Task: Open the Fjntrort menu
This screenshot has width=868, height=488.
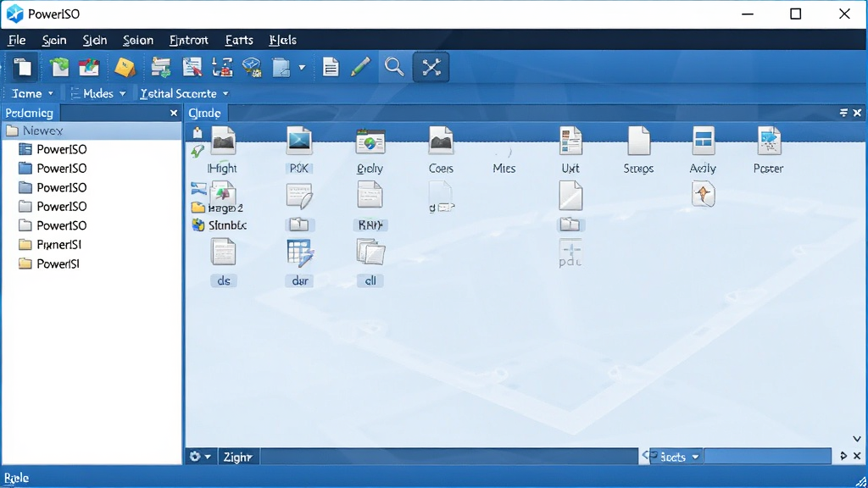Action: point(189,40)
